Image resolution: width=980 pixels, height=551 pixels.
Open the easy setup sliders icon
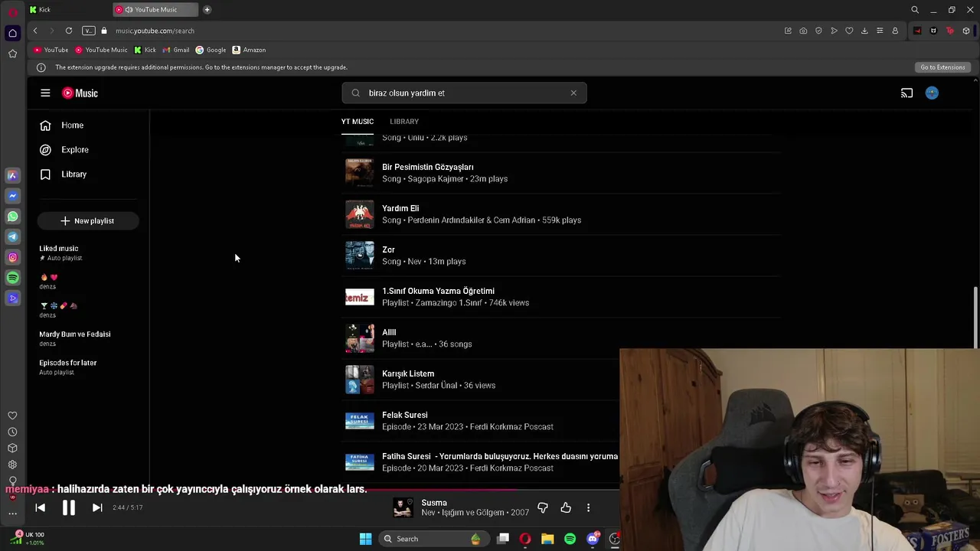click(880, 31)
